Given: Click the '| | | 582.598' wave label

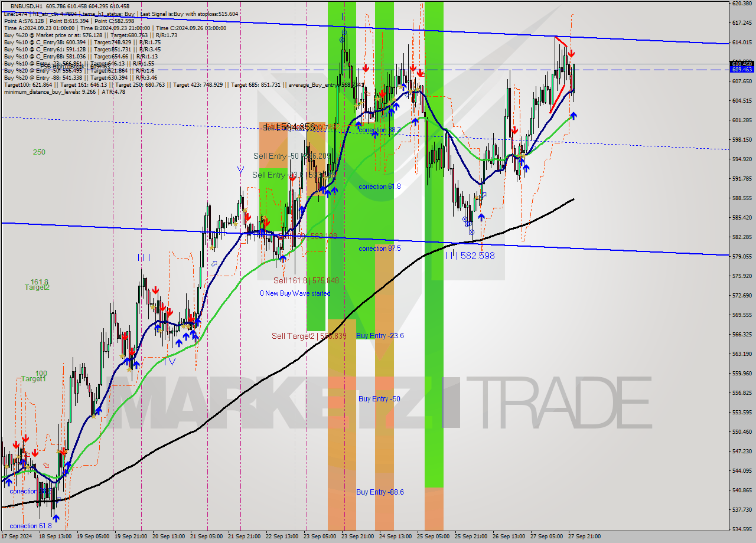Looking at the screenshot, I should tap(470, 256).
